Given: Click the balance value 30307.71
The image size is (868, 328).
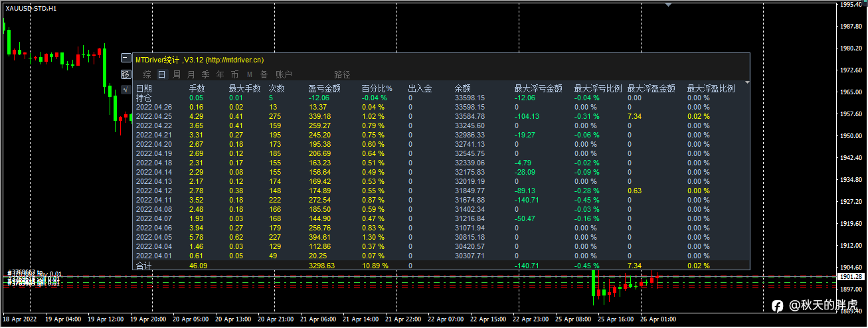Looking at the screenshot, I should click(470, 256).
